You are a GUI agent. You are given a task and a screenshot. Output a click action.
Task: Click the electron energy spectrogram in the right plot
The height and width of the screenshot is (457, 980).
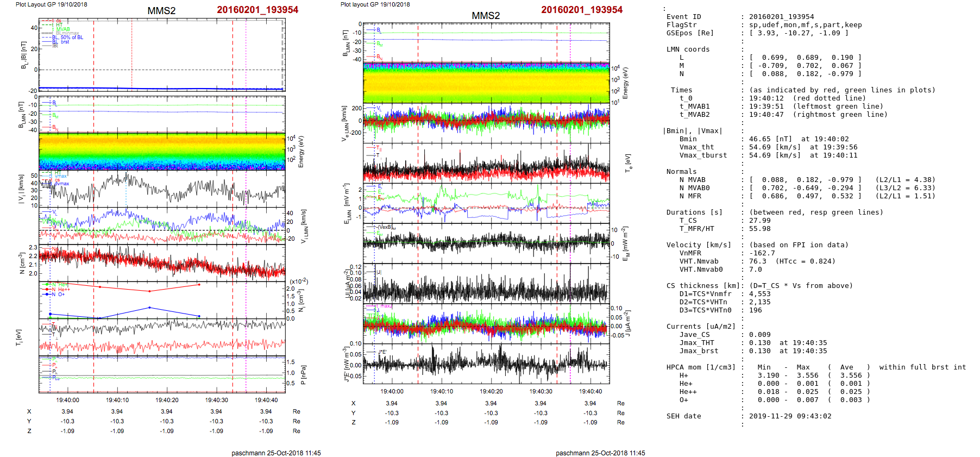pyautogui.click(x=486, y=83)
